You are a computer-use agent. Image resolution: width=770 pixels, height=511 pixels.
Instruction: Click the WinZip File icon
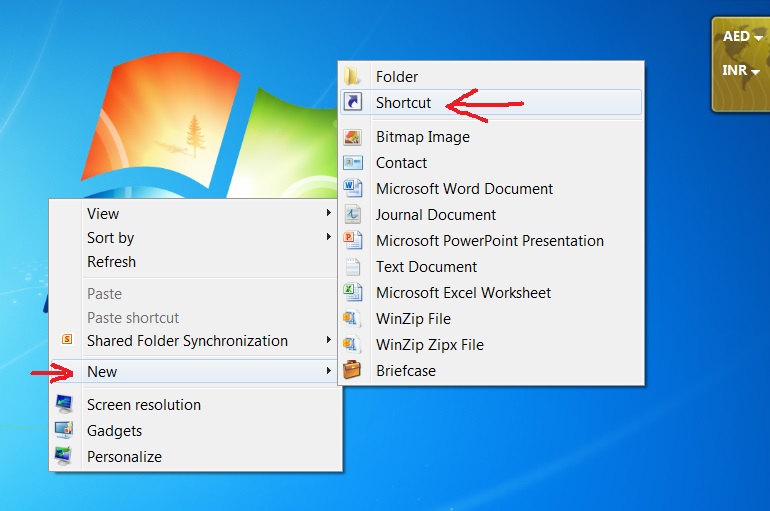coord(352,319)
